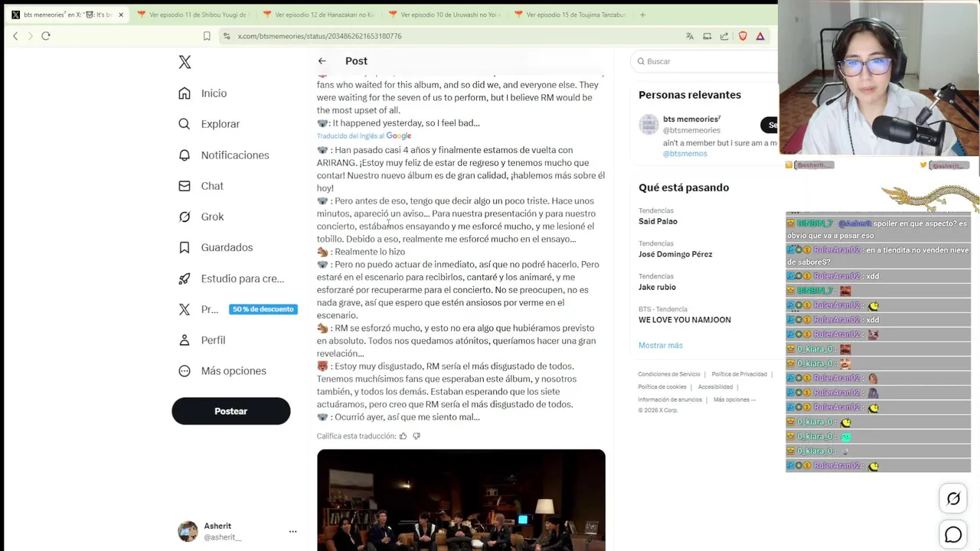Switch to Uruwashi no Yoi episodio 10 tab
980x551 pixels.
click(x=444, y=15)
